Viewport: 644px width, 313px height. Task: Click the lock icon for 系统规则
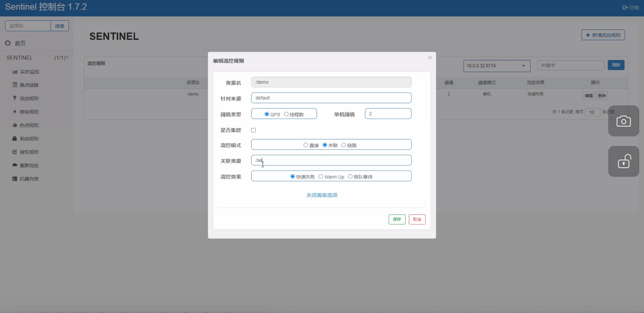click(x=15, y=138)
